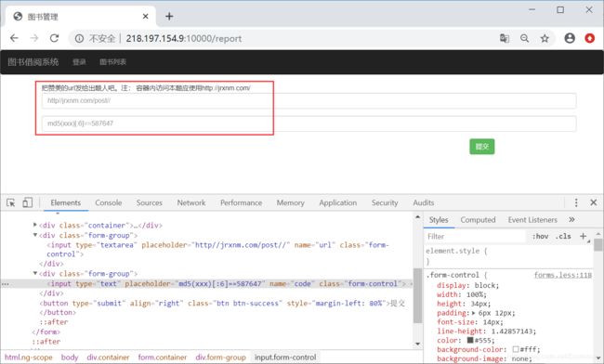604x364 pixels.
Task: Select html.ng-scope in the breadcrumb
Action: pos(29,357)
